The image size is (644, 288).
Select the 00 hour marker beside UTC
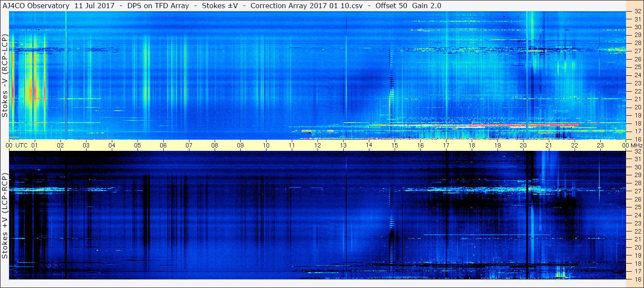point(9,145)
